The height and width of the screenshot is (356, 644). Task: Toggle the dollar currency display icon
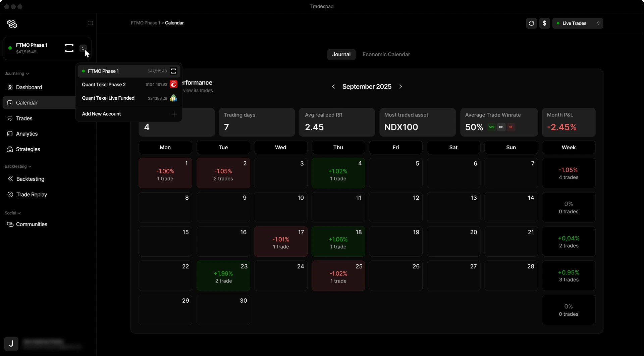[x=544, y=23]
